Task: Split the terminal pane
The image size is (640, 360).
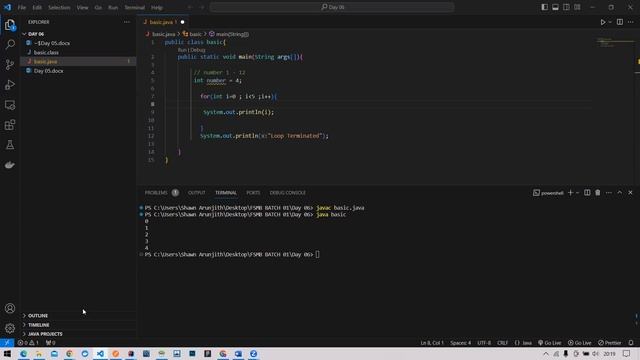Action: [x=587, y=193]
